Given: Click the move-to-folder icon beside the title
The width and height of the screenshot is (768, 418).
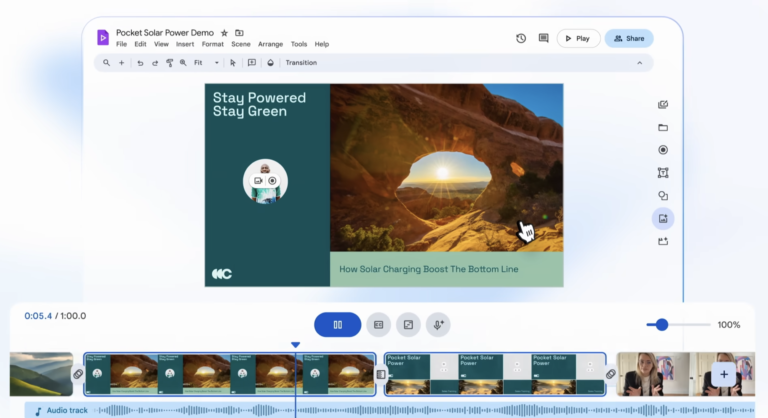Looking at the screenshot, I should point(239,33).
